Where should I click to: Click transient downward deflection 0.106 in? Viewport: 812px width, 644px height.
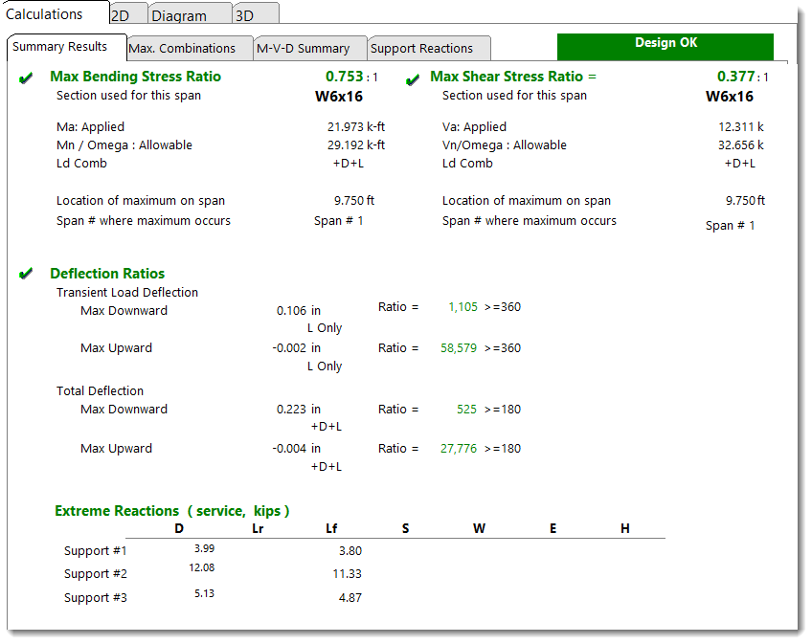click(x=299, y=311)
